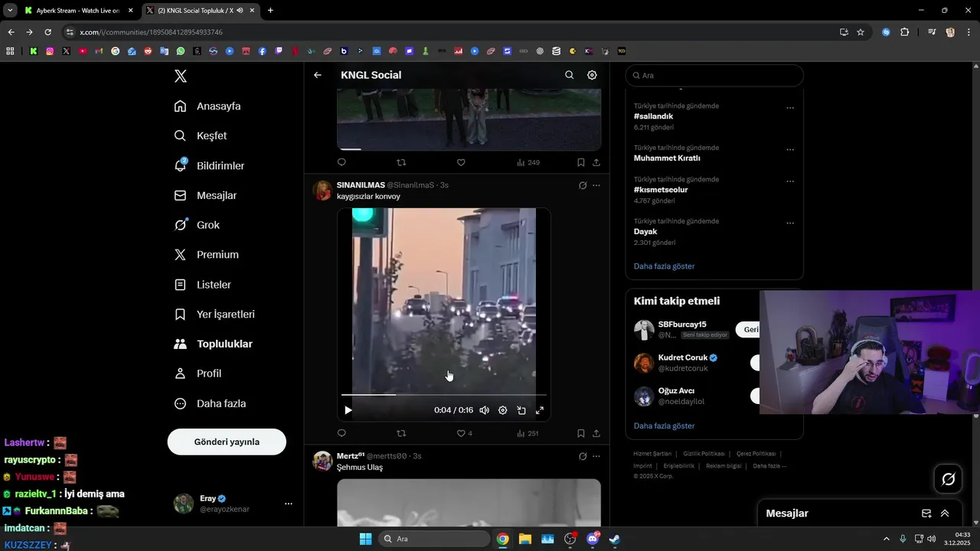Show more follow suggestions link
Image resolution: width=980 pixels, height=551 pixels.
point(664,425)
